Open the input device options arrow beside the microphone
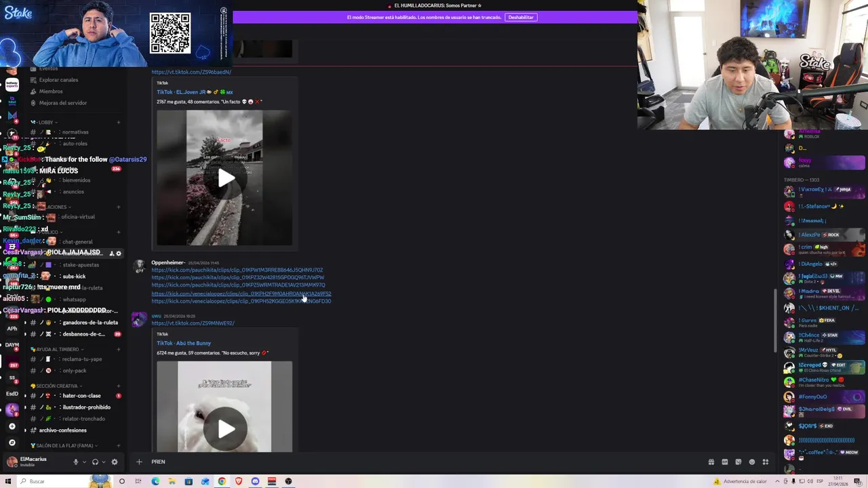Viewport: 868px width, 488px height. 84,462
